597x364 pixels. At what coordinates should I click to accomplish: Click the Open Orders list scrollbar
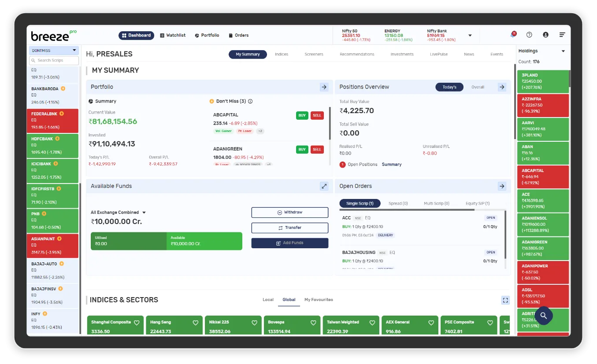click(505, 235)
